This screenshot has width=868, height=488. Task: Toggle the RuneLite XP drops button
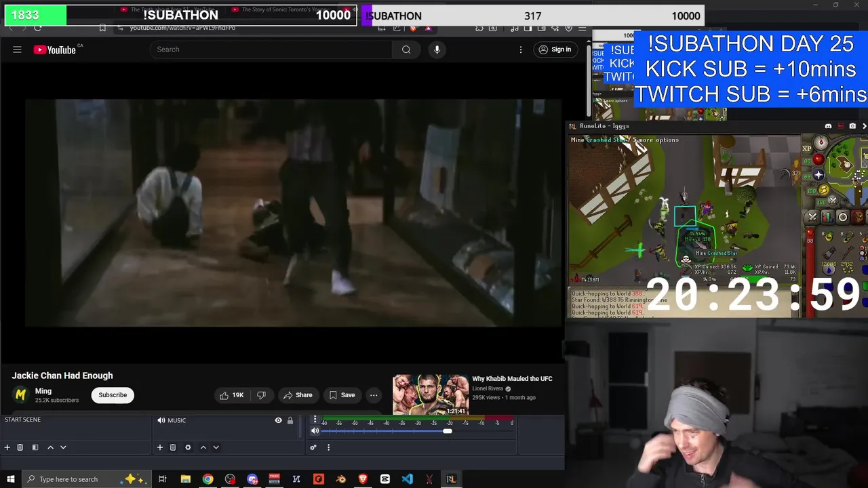pos(807,149)
